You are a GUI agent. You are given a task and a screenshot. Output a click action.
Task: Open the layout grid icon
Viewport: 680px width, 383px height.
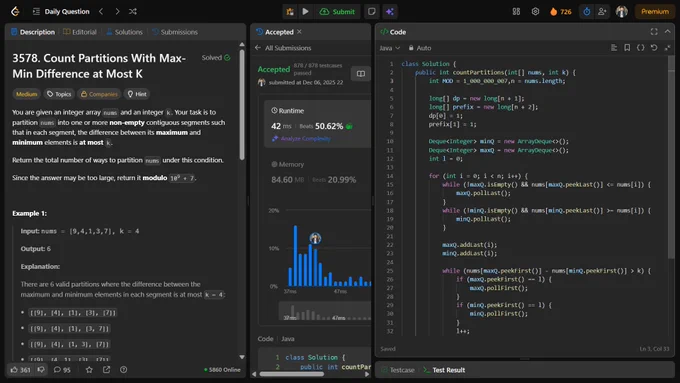pos(516,12)
